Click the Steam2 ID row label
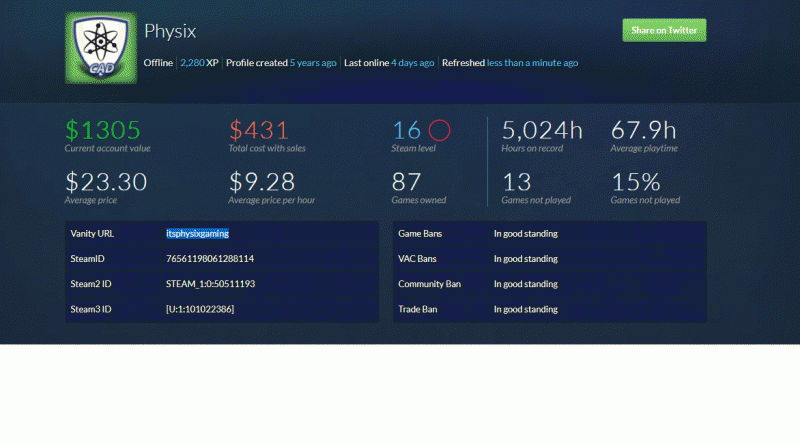This screenshot has width=800, height=442. click(91, 284)
